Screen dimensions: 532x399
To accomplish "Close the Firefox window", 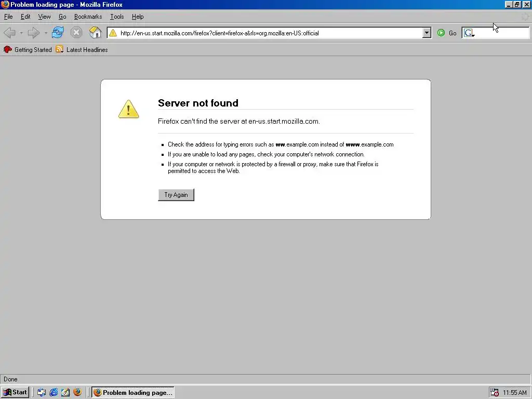I will click(526, 4).
